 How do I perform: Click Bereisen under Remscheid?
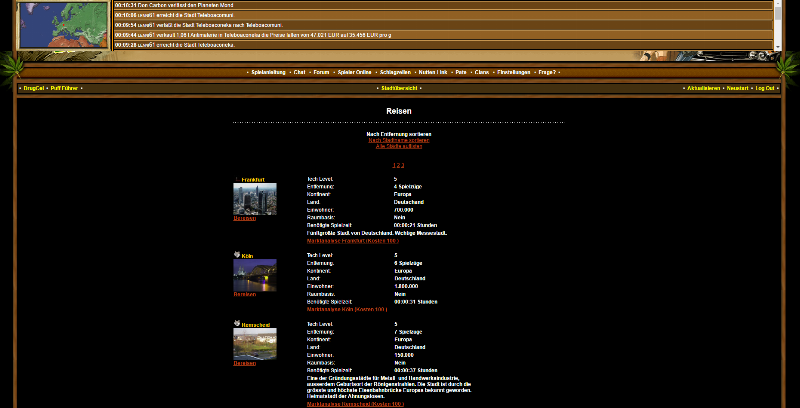(245, 364)
